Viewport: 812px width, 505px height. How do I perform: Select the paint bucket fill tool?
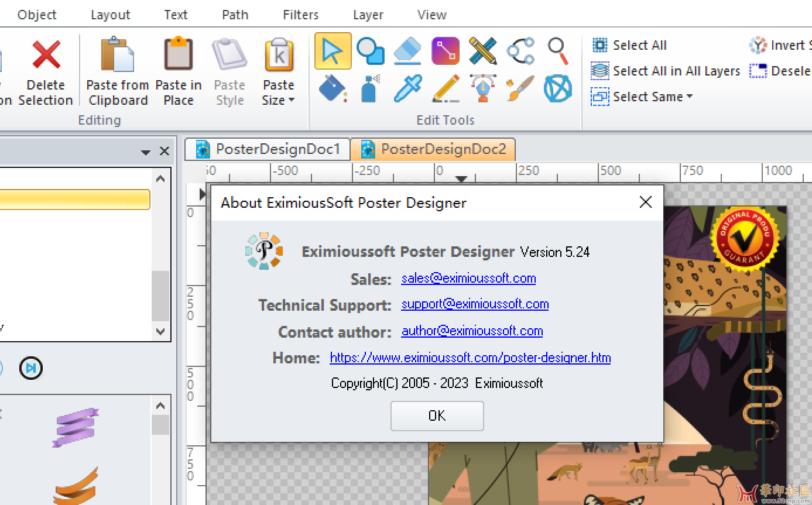point(333,88)
